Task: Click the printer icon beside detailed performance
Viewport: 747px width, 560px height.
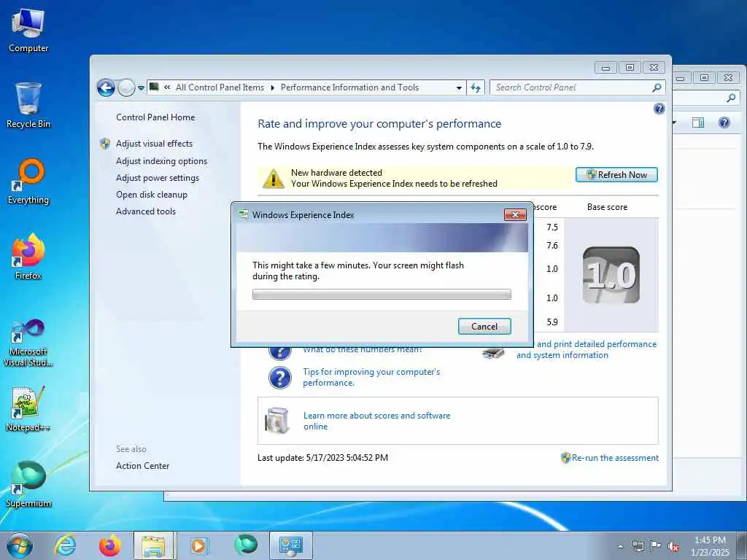Action: pos(492,353)
